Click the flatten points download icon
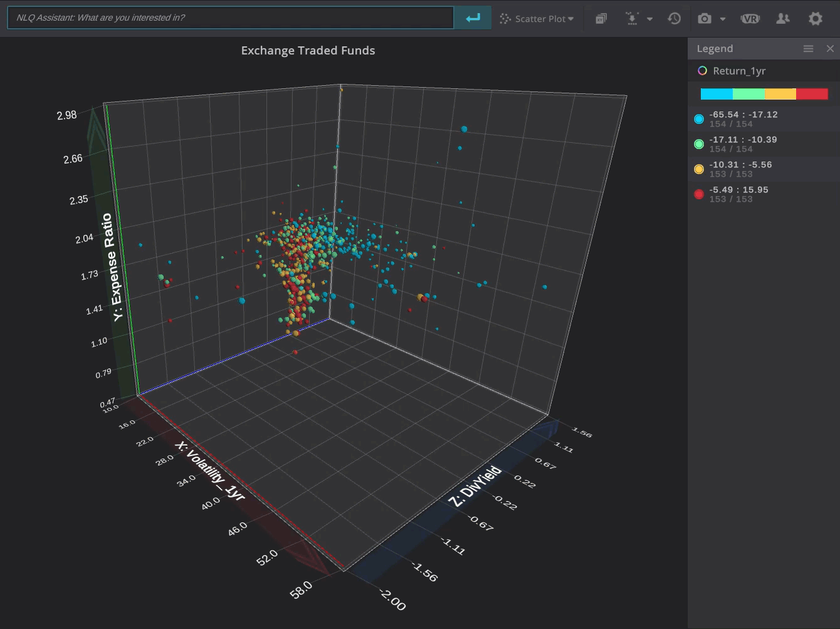Image resolution: width=840 pixels, height=629 pixels. [x=632, y=19]
